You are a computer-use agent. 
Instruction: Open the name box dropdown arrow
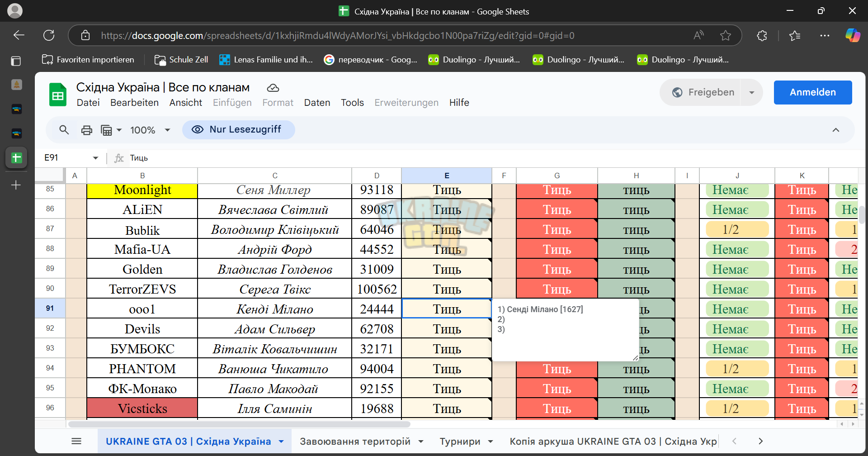pyautogui.click(x=95, y=158)
